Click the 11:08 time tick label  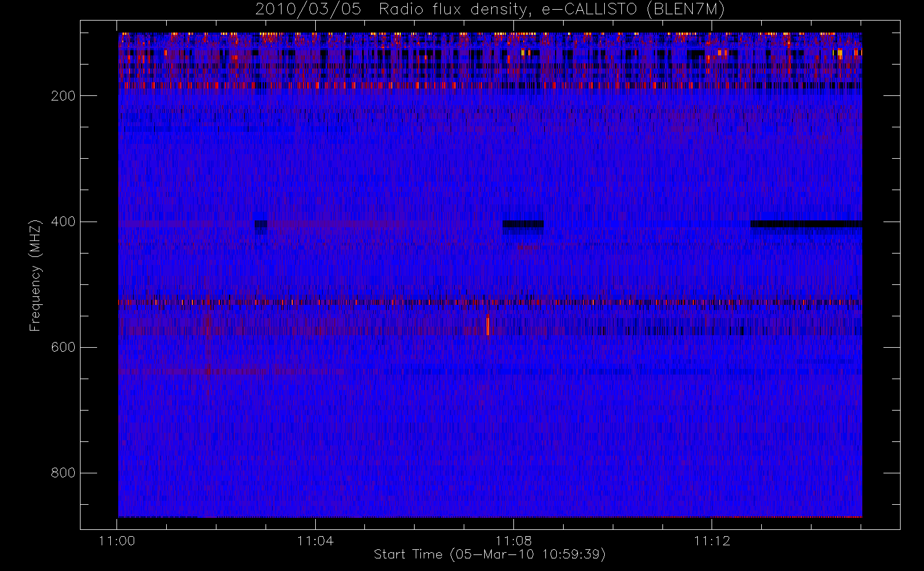(513, 541)
